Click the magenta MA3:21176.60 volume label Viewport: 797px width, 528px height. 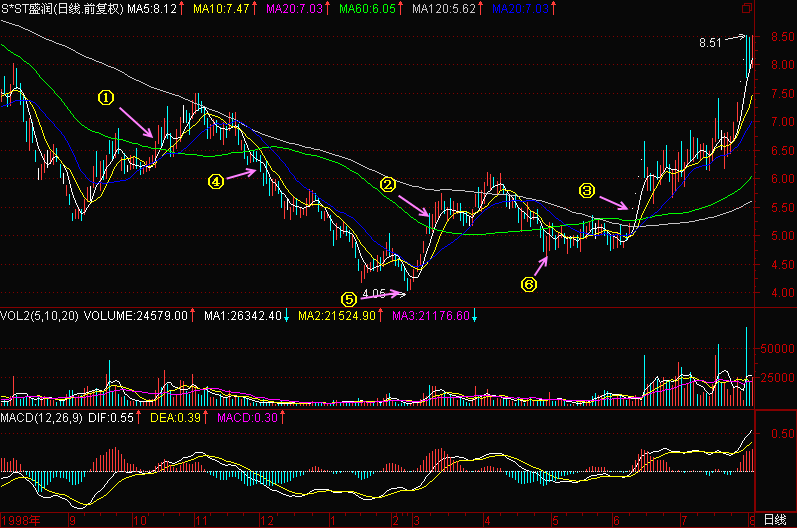431,316
